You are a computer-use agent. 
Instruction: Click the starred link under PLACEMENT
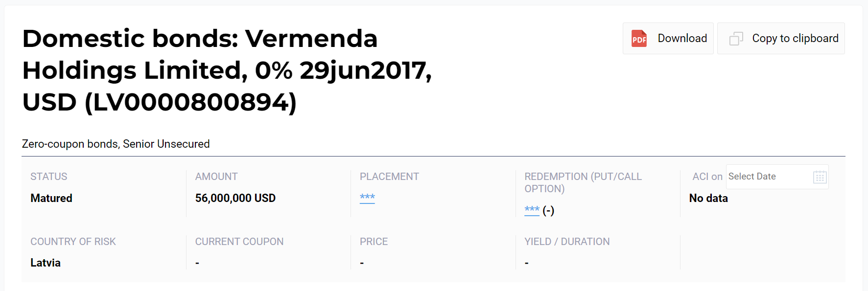coord(367,197)
